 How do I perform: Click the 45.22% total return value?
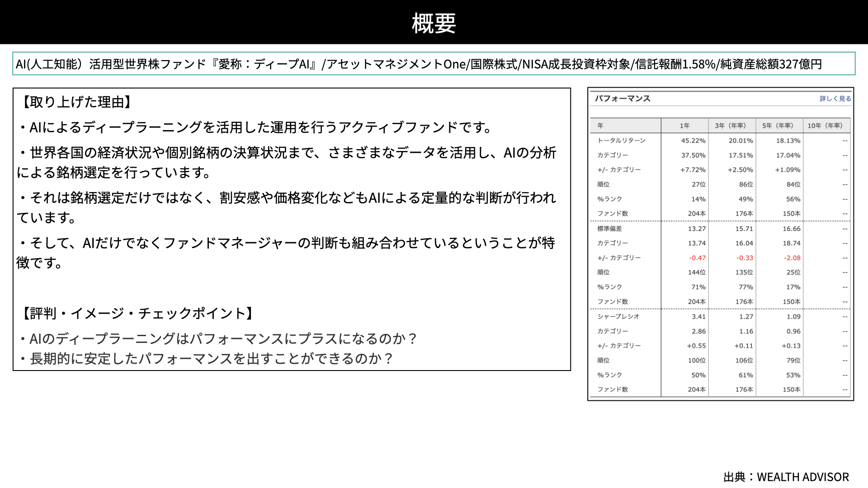tap(693, 141)
